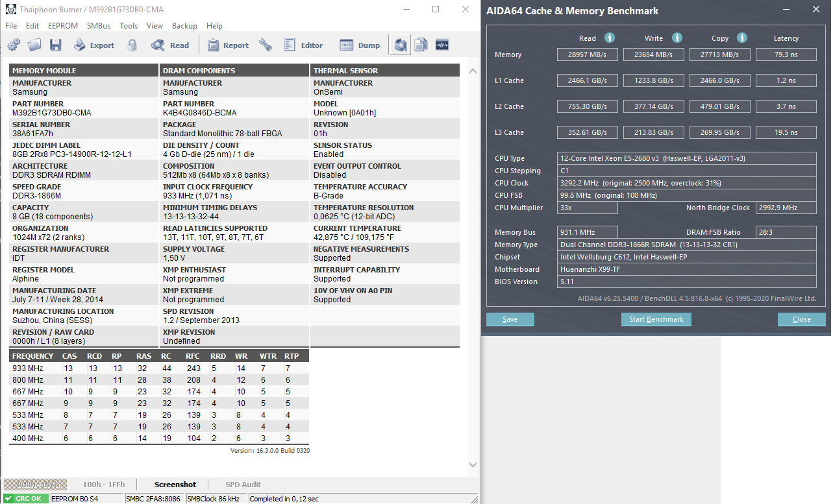
Task: Click the 933 MHz frequency row
Action: tap(159, 368)
